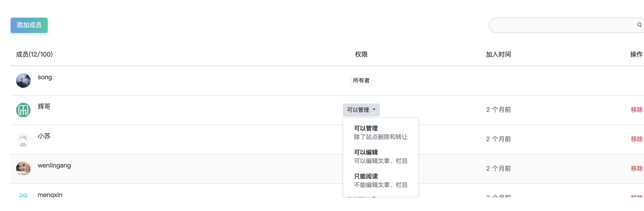
Task: Open the 可以管理 permission dropdown
Action: (361, 110)
